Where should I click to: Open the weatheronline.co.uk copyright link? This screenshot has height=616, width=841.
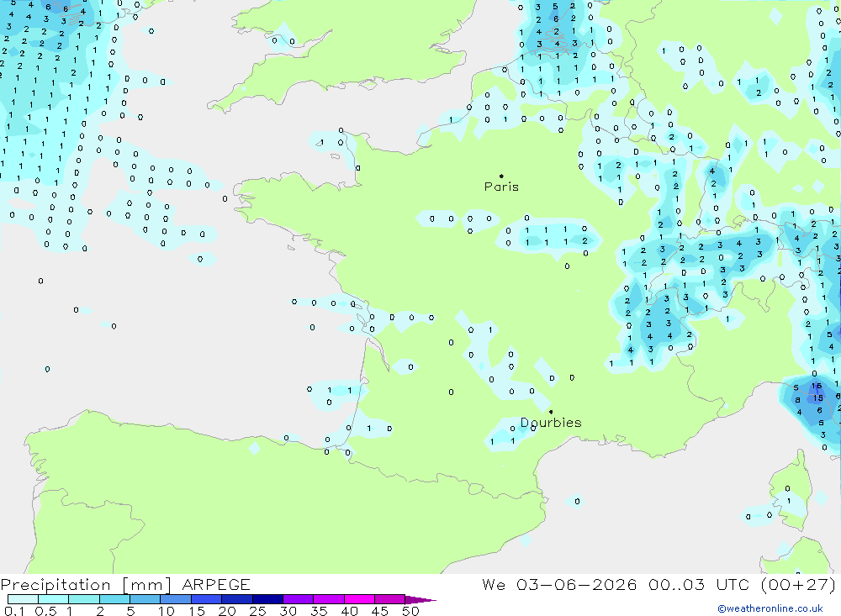770,608
